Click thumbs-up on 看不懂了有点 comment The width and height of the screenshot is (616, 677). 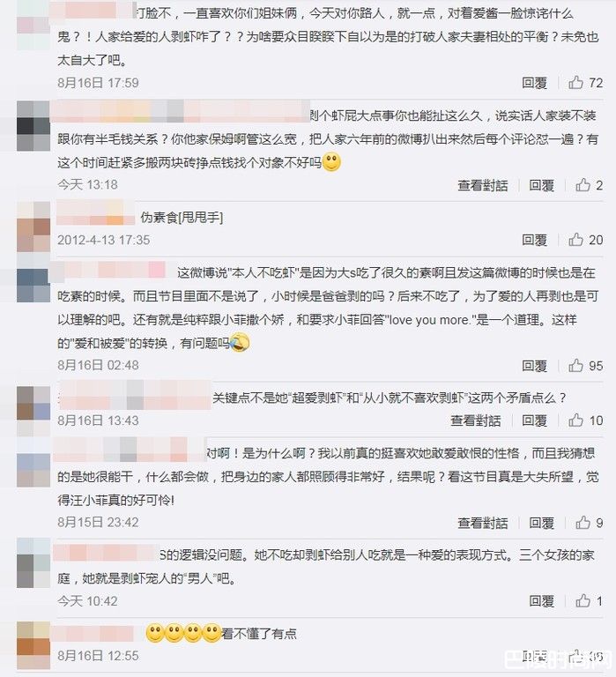(x=575, y=656)
